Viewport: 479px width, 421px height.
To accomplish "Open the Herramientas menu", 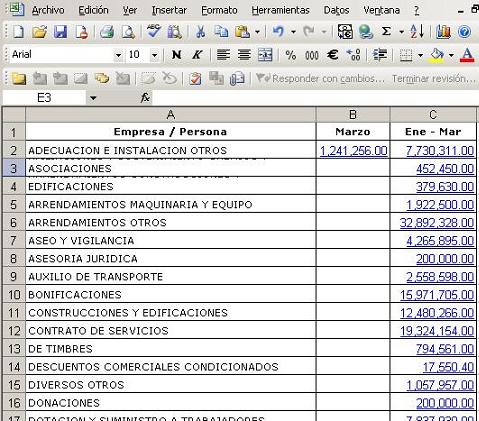I will pyautogui.click(x=281, y=11).
